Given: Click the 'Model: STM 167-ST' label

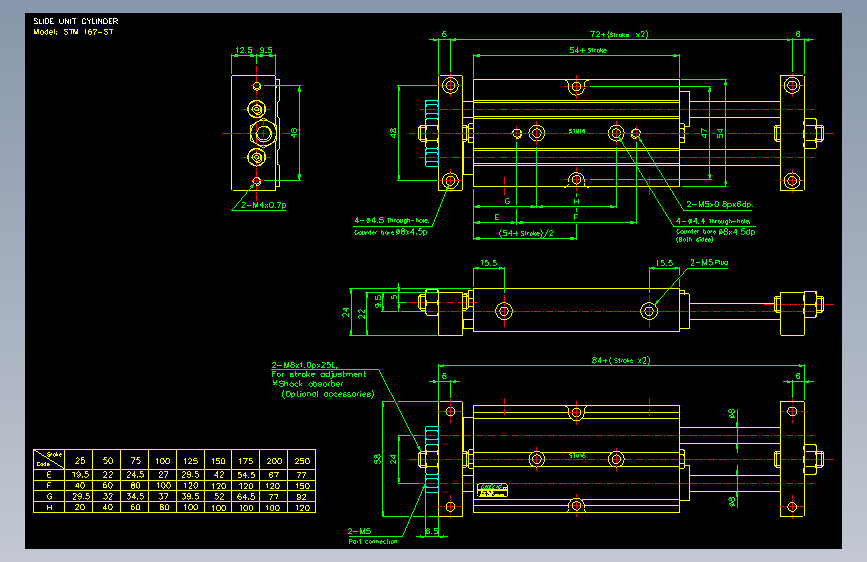Looking at the screenshot, I should pyautogui.click(x=73, y=32).
